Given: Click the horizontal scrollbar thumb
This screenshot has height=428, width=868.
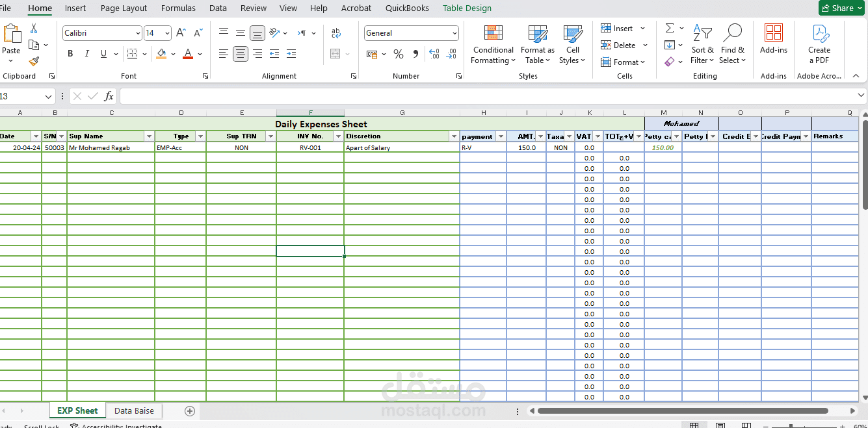Looking at the screenshot, I should point(683,410).
